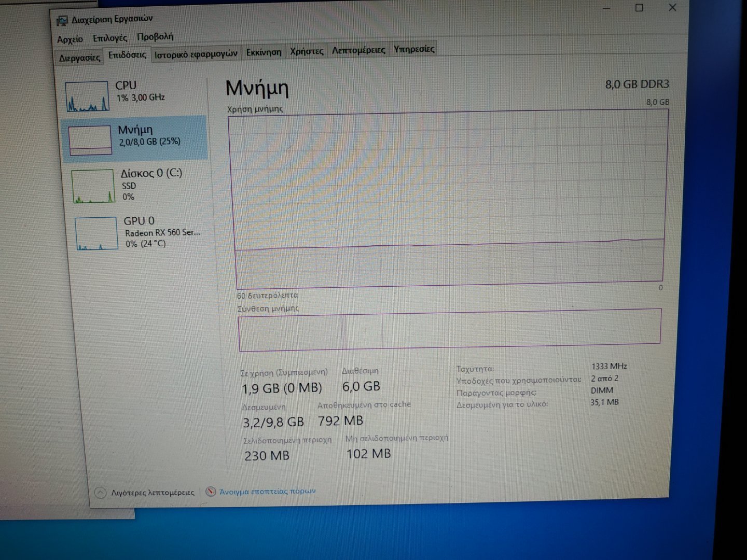The width and height of the screenshot is (747, 560).
Task: Click the Λιγότερες λεπτομέρειες text button
Action: pyautogui.click(x=153, y=493)
